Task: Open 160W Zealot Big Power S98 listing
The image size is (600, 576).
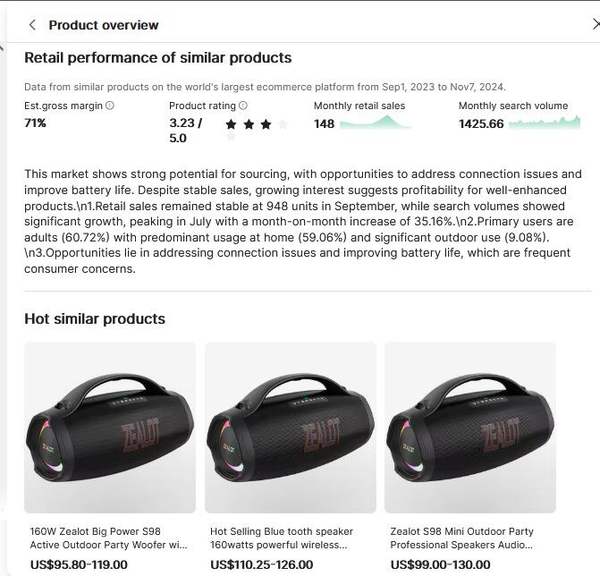Action: coord(109,538)
